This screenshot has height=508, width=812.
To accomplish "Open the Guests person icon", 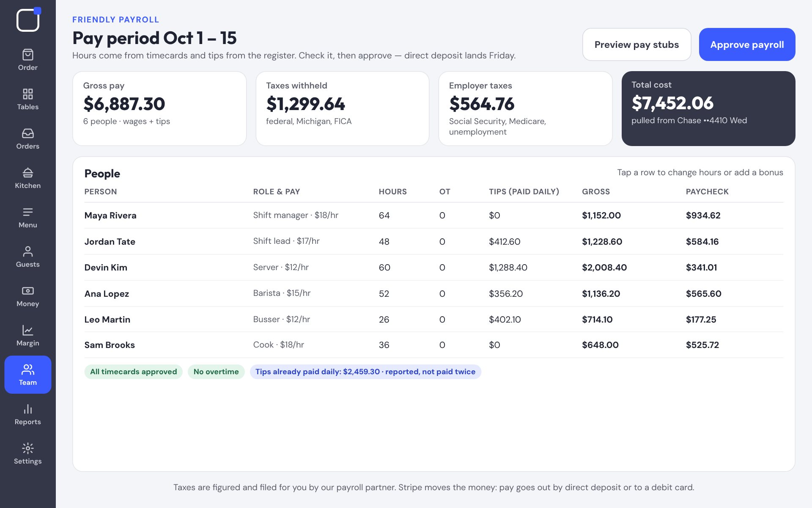I will tap(28, 251).
